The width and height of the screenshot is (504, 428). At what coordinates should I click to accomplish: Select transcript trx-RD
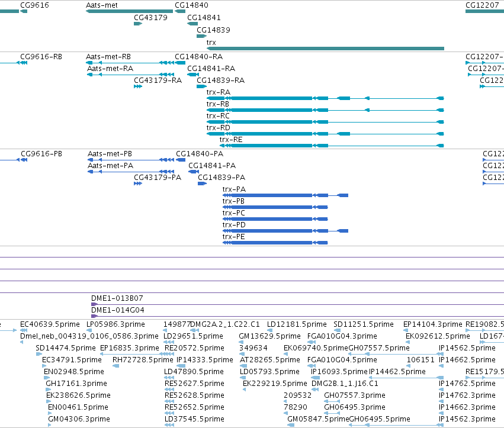(325, 134)
